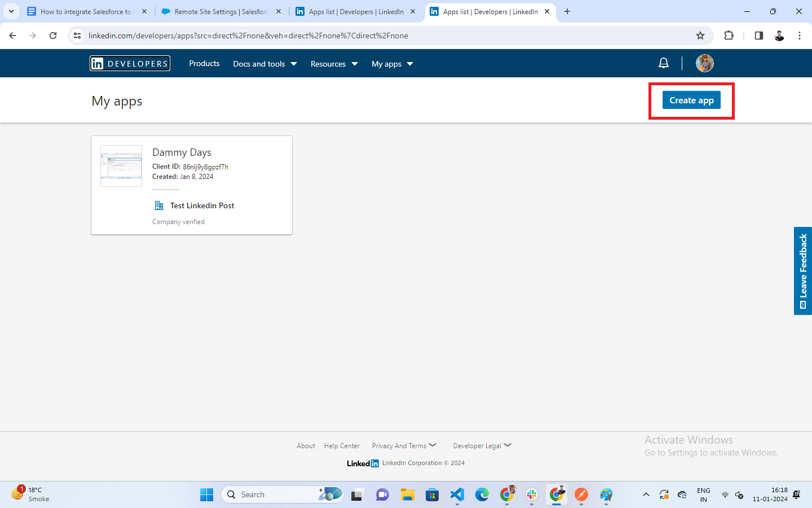
Task: Open Task View on the taskbar
Action: 357,494
